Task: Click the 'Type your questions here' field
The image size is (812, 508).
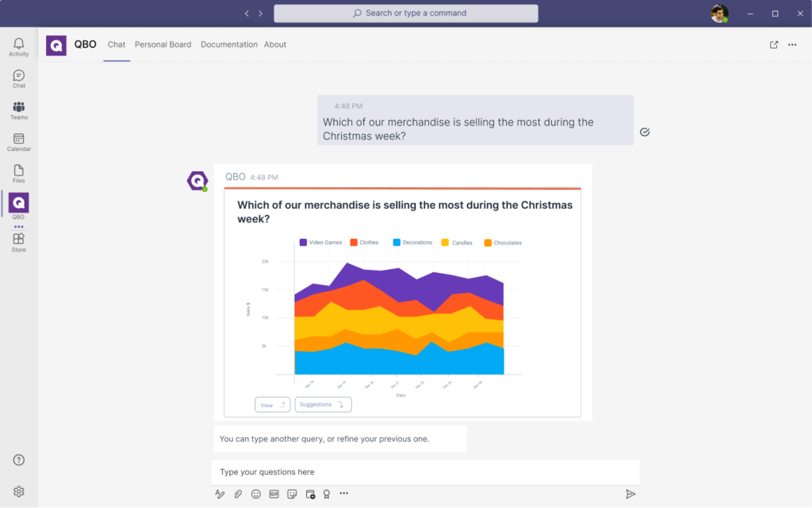Action: coord(424,472)
